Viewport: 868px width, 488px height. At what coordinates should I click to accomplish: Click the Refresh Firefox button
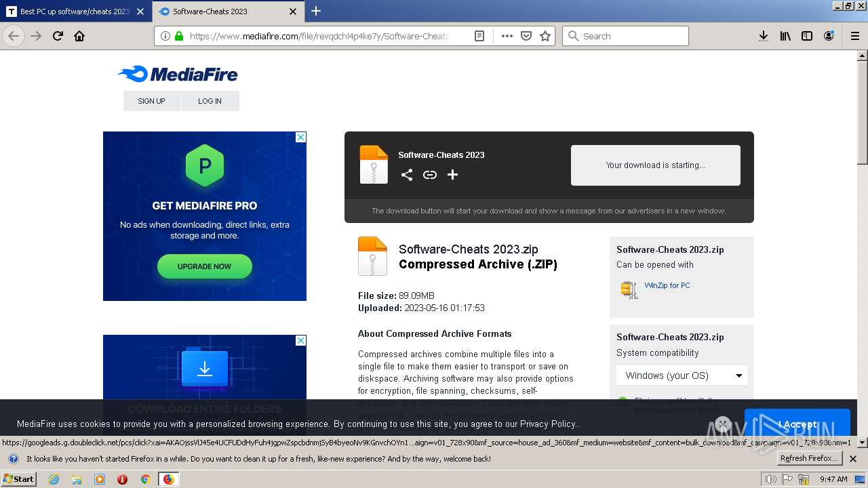810,459
